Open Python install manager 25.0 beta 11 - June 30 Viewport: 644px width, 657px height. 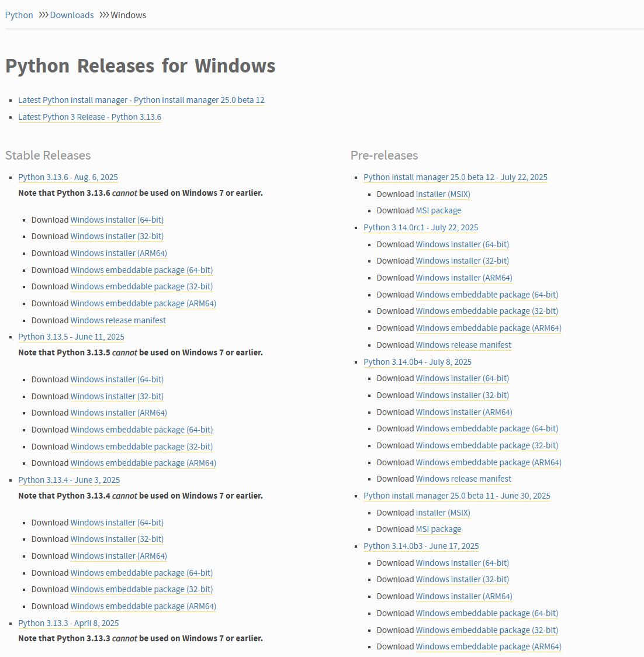click(x=457, y=496)
